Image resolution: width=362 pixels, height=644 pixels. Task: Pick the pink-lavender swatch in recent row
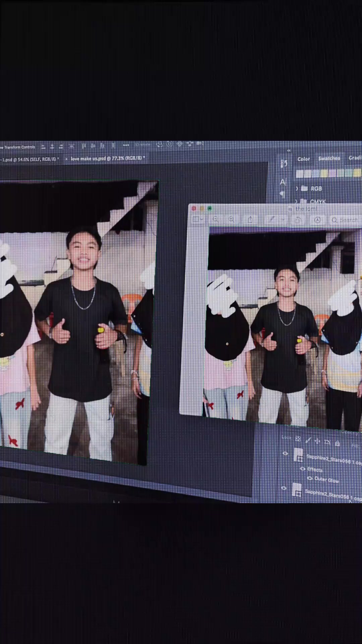[332, 173]
